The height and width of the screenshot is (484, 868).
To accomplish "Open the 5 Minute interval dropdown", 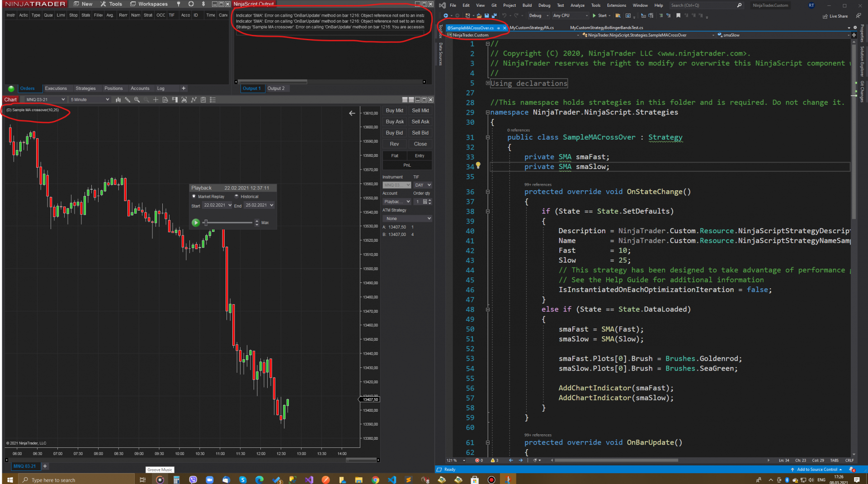I will click(90, 100).
